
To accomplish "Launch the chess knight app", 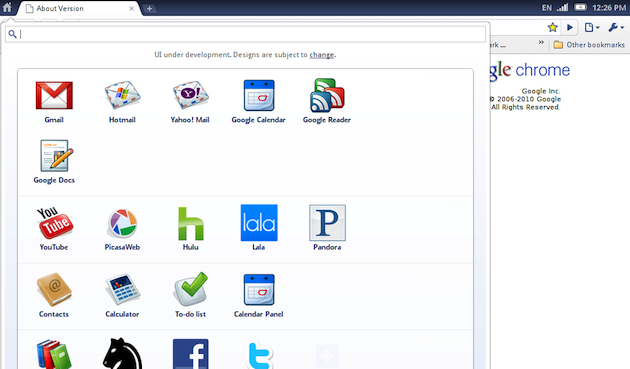I will 122,354.
